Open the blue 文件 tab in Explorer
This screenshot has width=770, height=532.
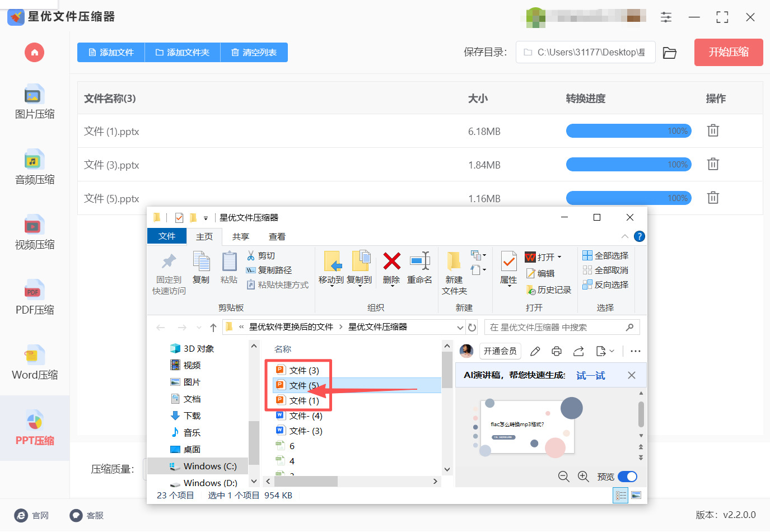[x=167, y=236]
